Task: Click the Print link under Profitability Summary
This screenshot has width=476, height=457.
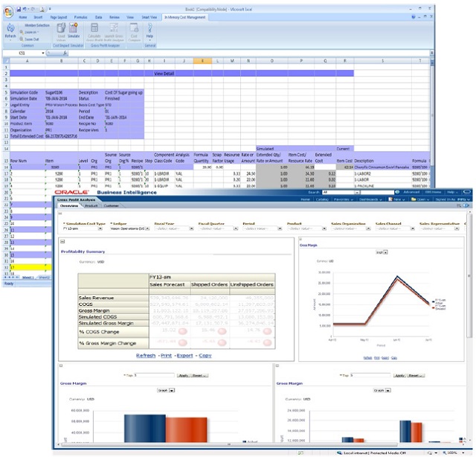Action: click(166, 356)
